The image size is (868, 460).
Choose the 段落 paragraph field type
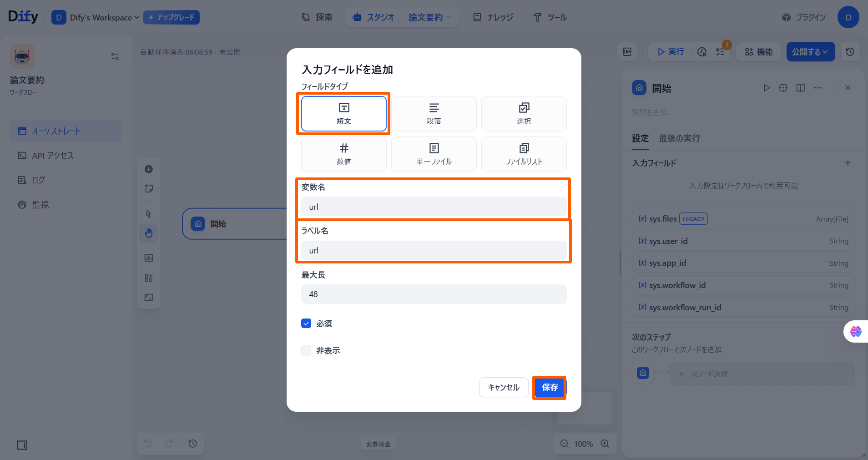pyautogui.click(x=434, y=114)
